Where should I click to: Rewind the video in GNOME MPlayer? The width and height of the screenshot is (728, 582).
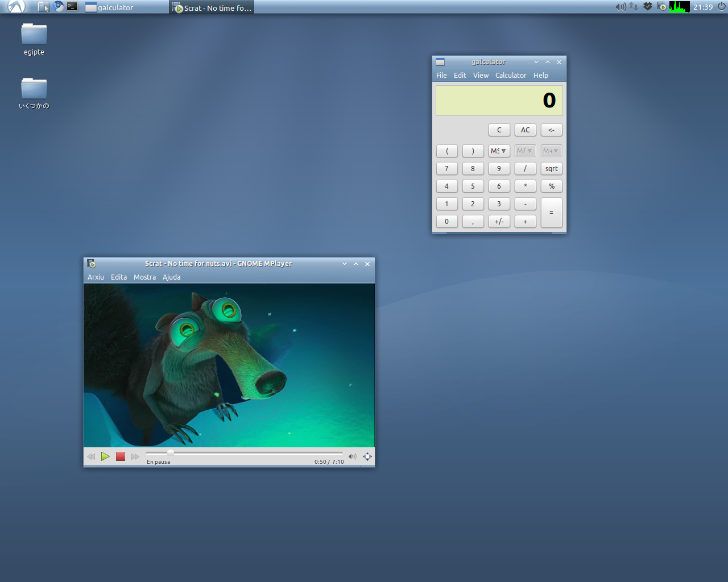click(x=91, y=456)
